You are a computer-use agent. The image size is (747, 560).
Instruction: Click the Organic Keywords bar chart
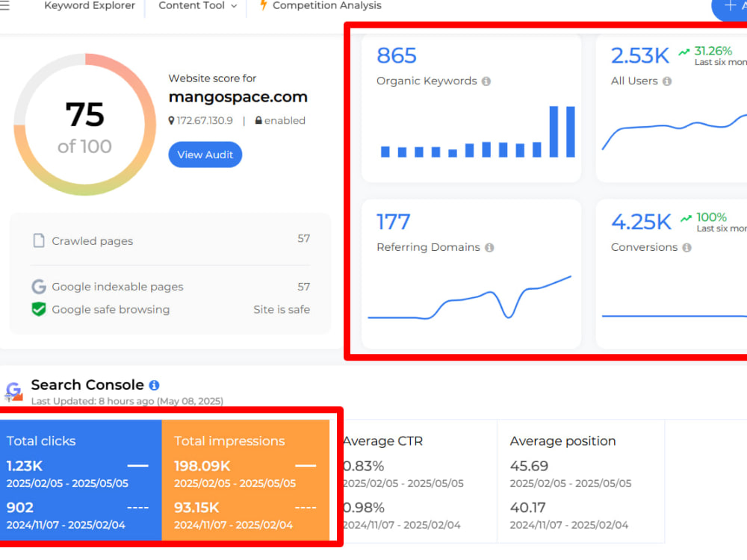click(x=478, y=131)
